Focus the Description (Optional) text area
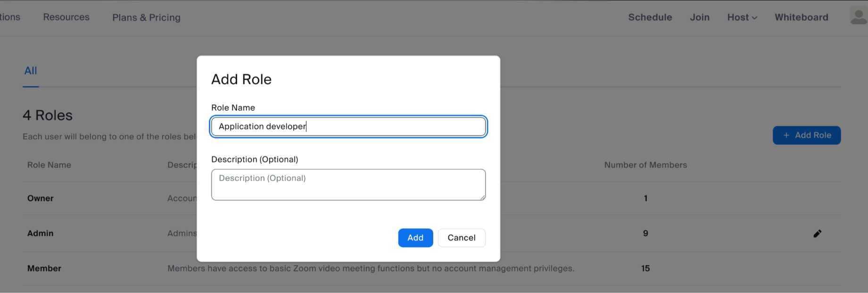The image size is (868, 293). pos(348,184)
